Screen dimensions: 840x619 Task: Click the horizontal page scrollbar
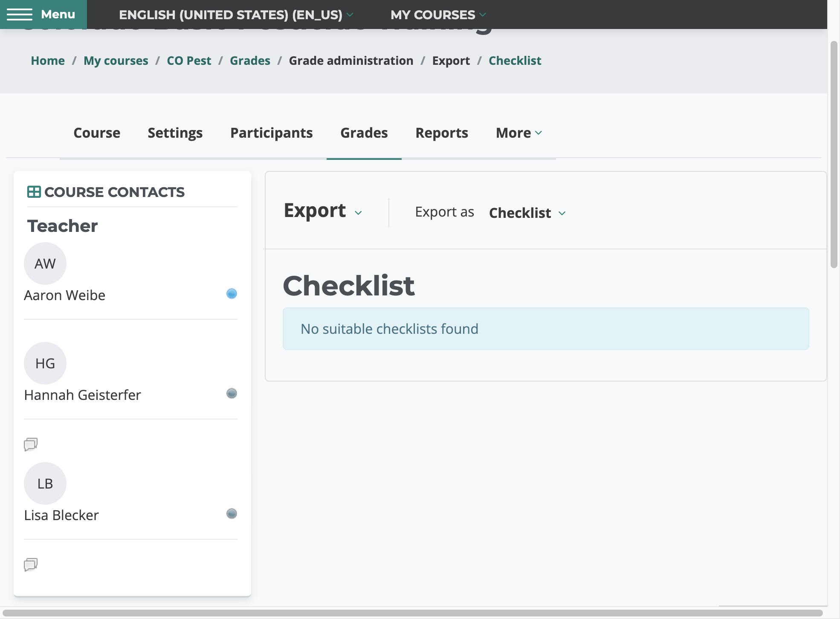[412, 613]
